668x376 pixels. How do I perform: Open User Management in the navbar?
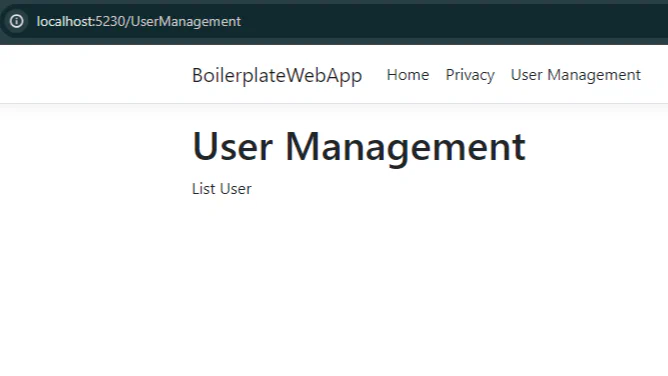576,75
